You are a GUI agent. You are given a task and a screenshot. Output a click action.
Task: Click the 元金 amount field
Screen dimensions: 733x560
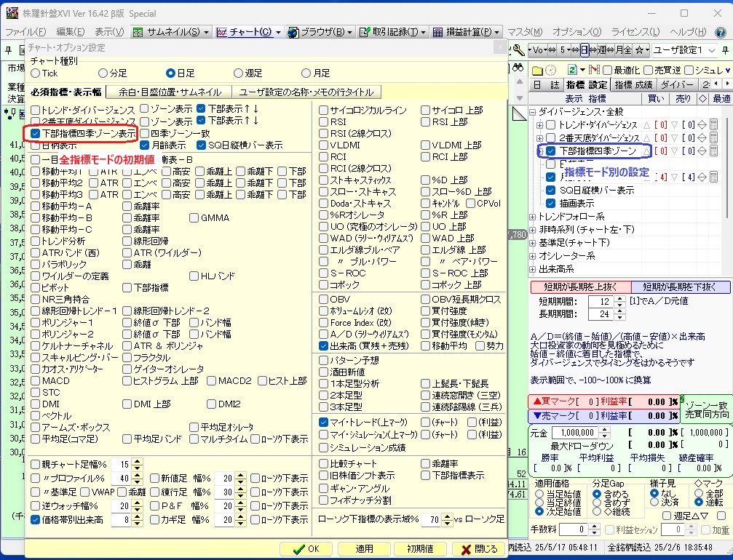tap(576, 433)
